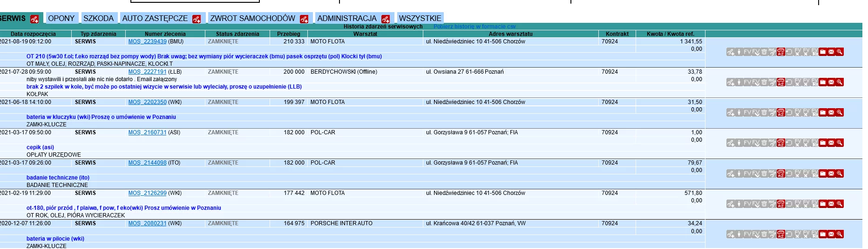Select the WSZYSTKIE tab
868x249 pixels.
pos(420,18)
